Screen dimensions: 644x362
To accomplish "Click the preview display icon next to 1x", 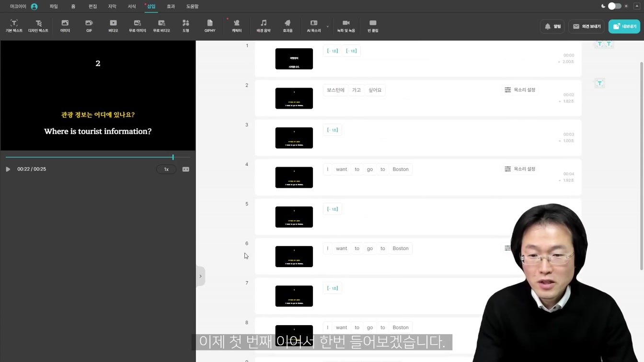I will click(x=186, y=169).
